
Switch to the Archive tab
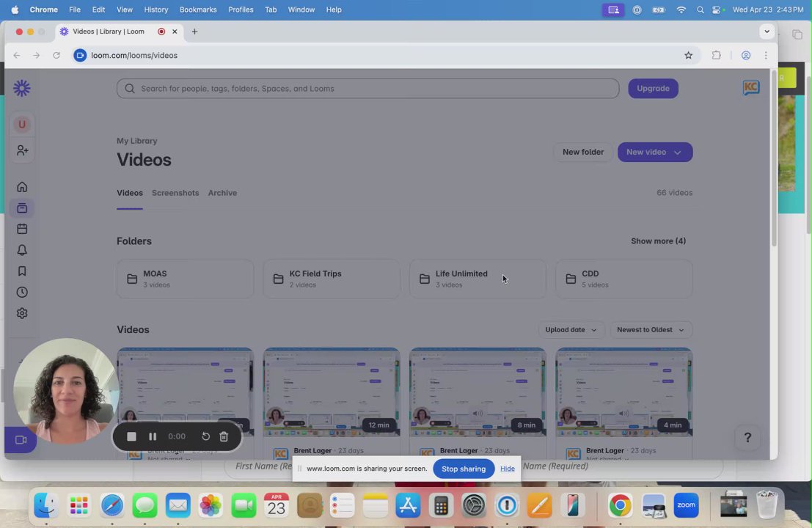(223, 193)
